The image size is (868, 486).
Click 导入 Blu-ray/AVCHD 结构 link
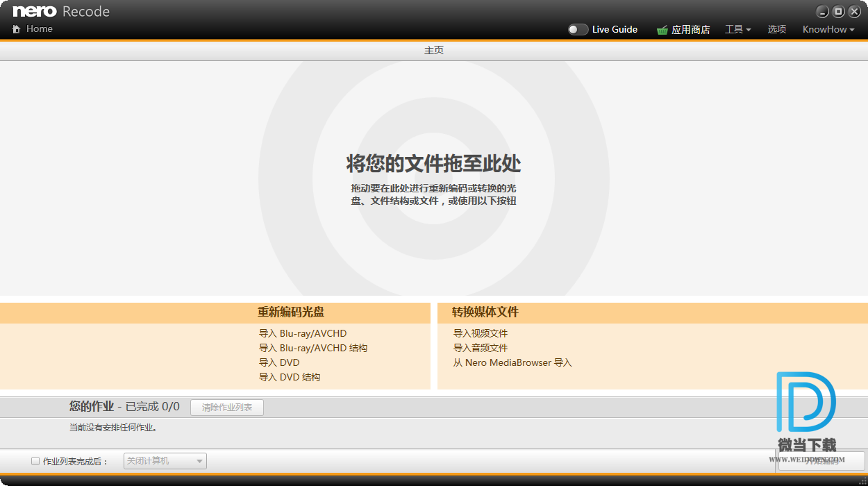(x=313, y=348)
